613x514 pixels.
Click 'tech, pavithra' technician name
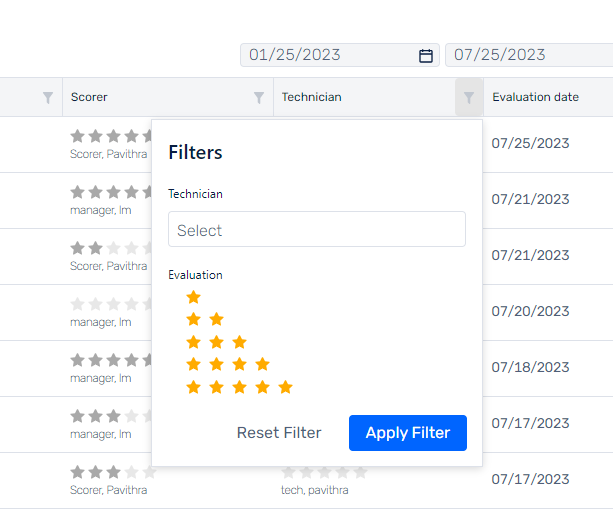(x=315, y=490)
